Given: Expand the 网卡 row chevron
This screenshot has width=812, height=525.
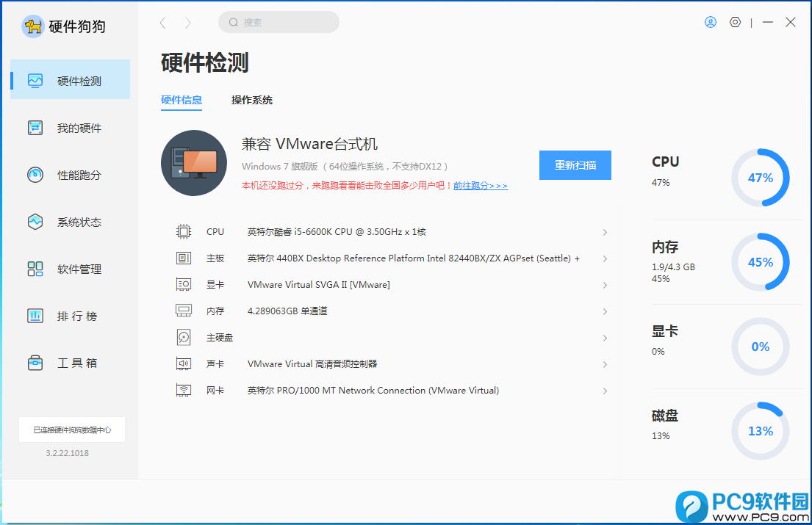Looking at the screenshot, I should (605, 391).
